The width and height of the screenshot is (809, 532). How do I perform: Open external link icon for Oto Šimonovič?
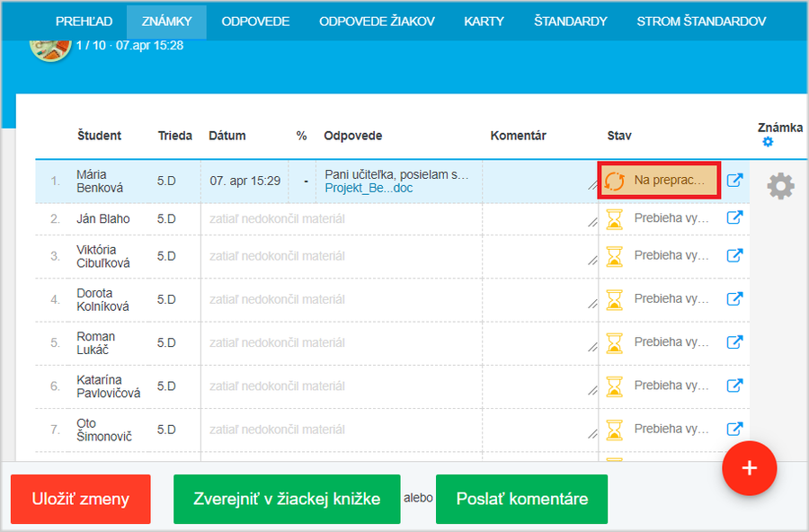click(x=734, y=430)
